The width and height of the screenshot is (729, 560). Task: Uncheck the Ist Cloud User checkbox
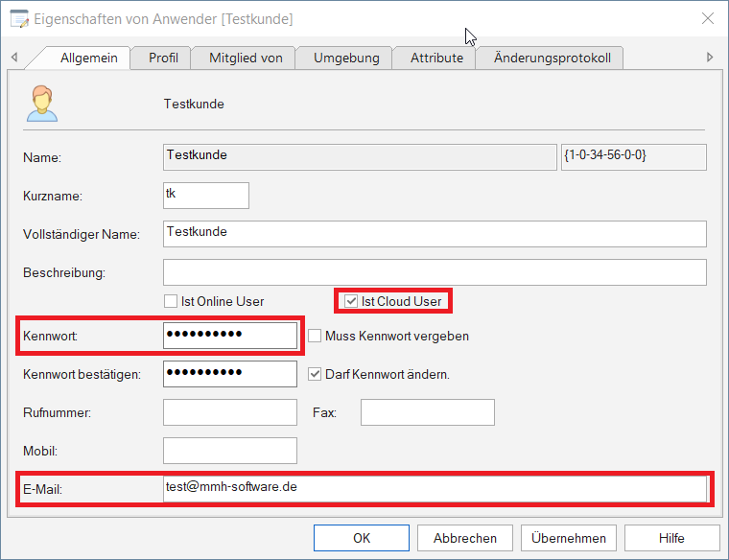point(352,301)
